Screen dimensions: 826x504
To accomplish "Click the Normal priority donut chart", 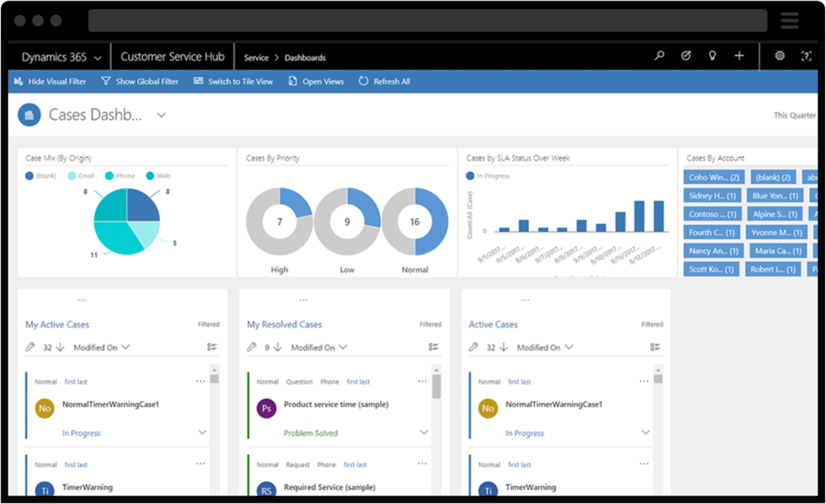I will (415, 222).
